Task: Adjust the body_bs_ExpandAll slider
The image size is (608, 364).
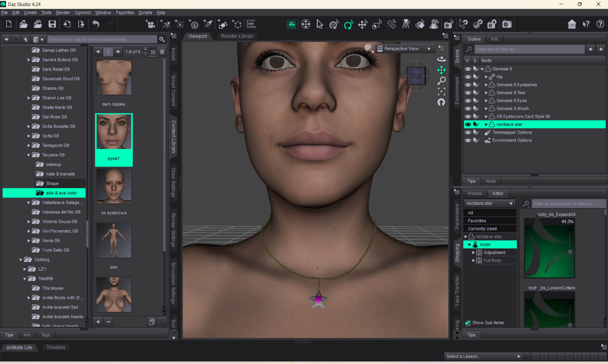Action: click(570, 252)
